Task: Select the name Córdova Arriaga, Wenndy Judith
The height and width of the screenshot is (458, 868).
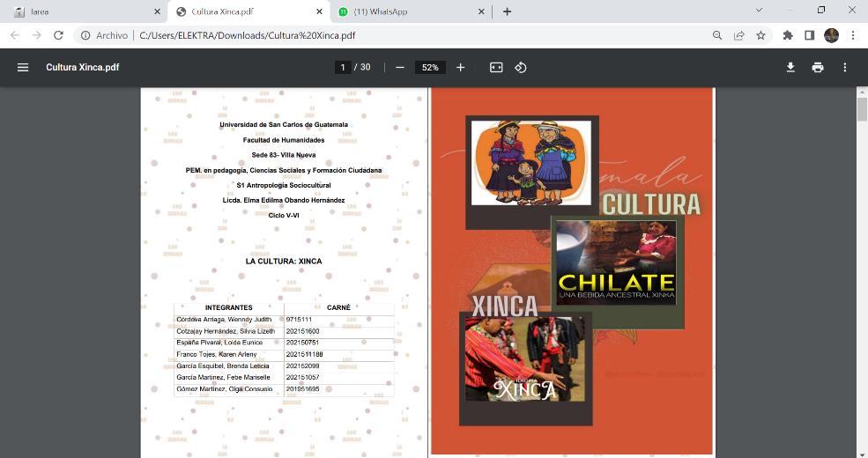Action: coord(224,320)
